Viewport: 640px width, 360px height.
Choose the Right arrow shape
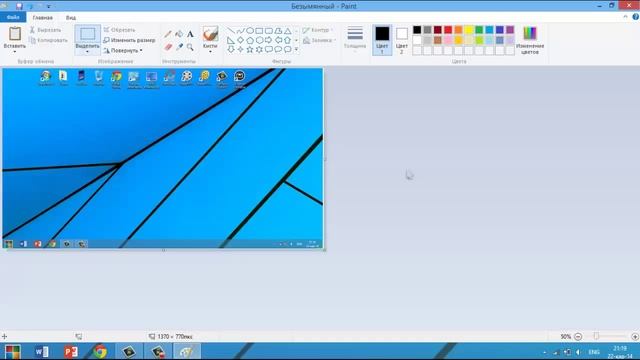coord(269,40)
